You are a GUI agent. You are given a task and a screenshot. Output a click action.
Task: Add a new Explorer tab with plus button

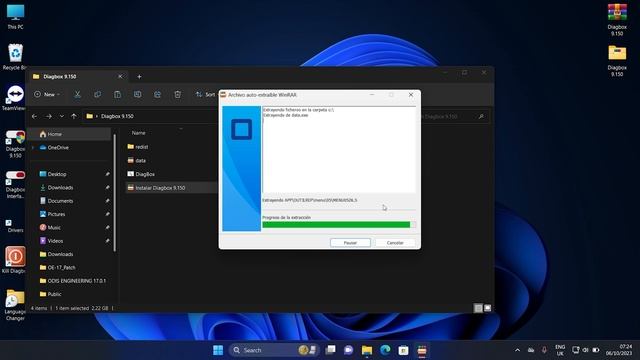tap(139, 77)
